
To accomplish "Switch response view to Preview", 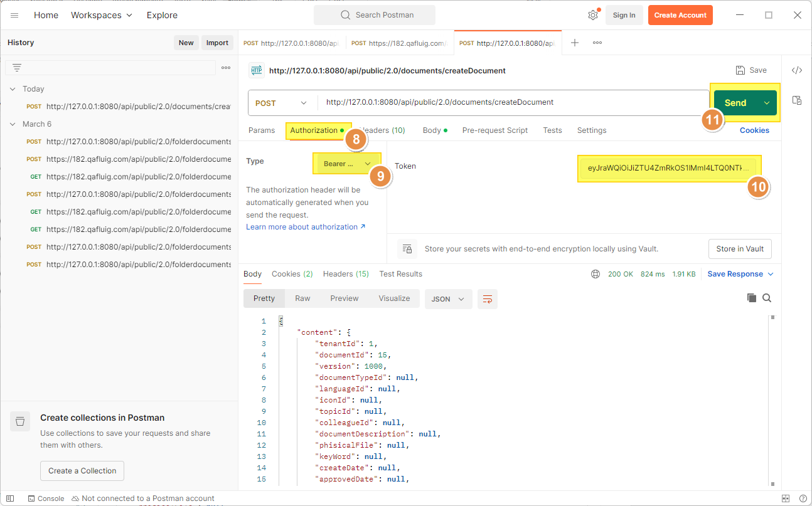I will click(345, 298).
